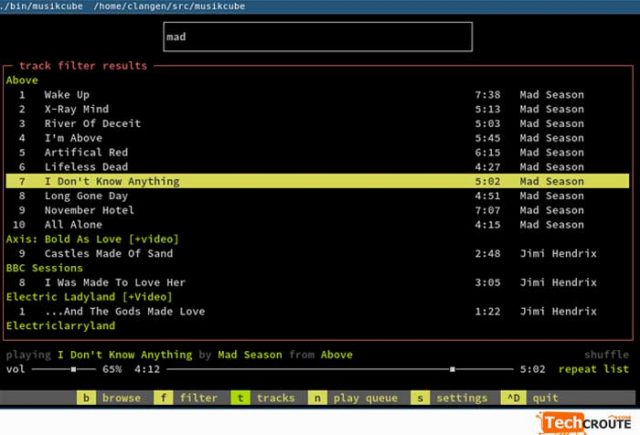Click the now-playing artist "Mad Season"
Image resolution: width=640 pixels, height=435 pixels.
(250, 355)
